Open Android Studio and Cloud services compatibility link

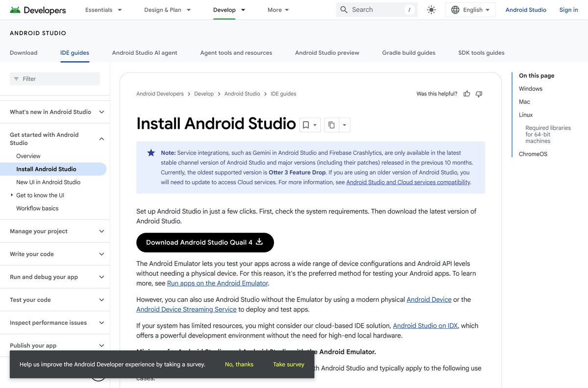tap(408, 182)
